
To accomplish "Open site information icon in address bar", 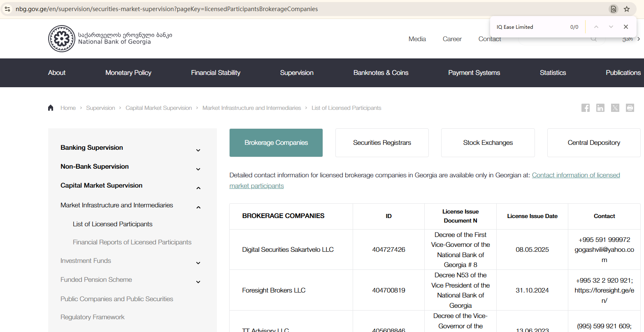I will tap(7, 9).
